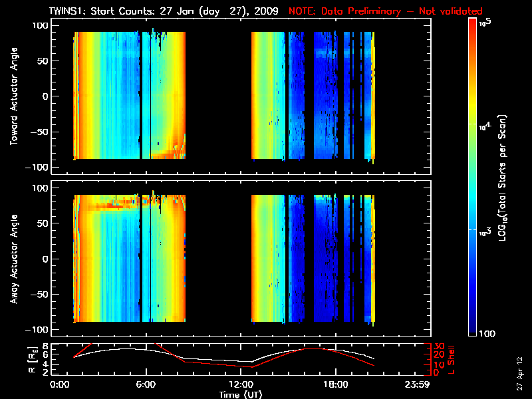This screenshot has height=399, width=532.
Task: Click the 12:00 time tick label
Action: 241,384
